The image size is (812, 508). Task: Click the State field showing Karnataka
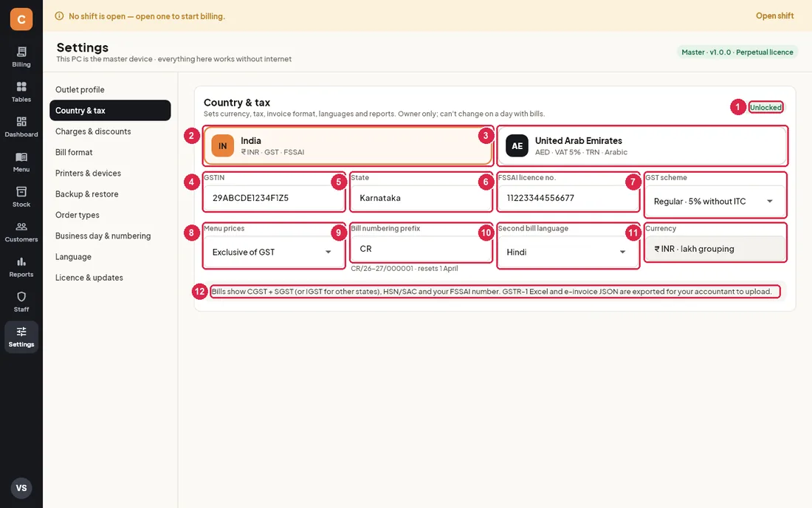[421, 198]
